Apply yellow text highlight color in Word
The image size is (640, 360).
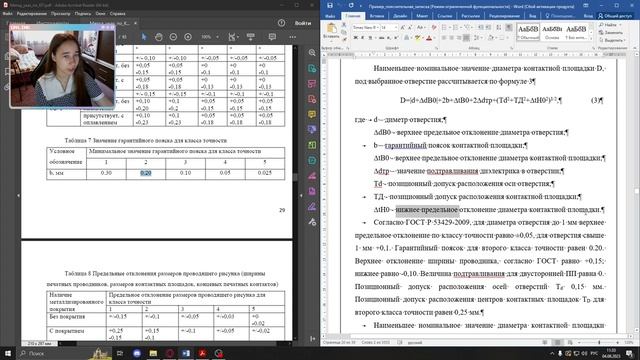(x=418, y=38)
